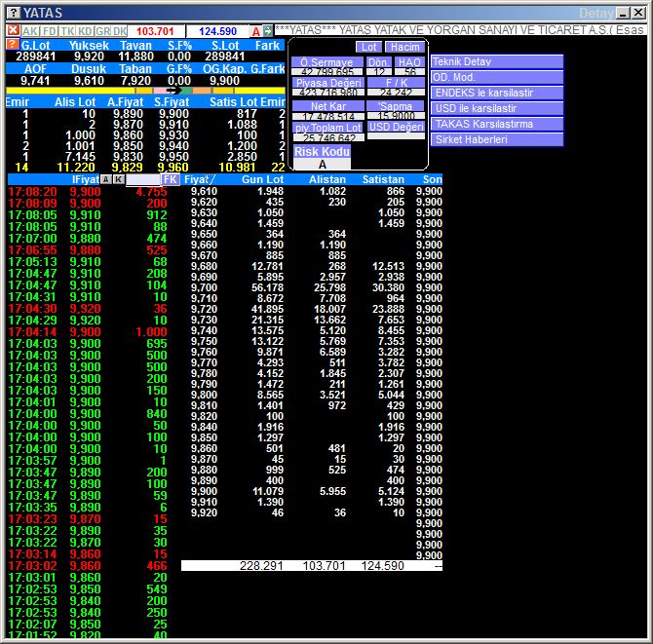
Task: Click the Satistan column header
Action: point(383,179)
